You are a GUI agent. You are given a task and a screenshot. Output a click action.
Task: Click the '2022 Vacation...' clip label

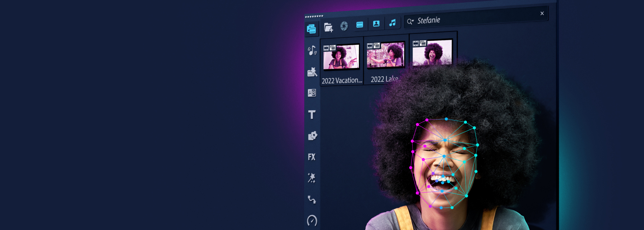pyautogui.click(x=342, y=81)
